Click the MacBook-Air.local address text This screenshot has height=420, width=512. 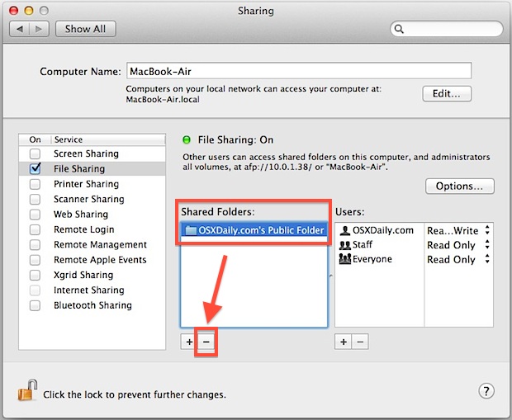(163, 99)
